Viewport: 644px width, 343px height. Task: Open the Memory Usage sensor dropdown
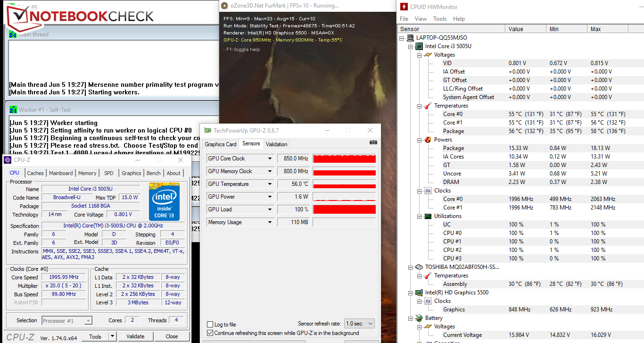click(x=270, y=222)
